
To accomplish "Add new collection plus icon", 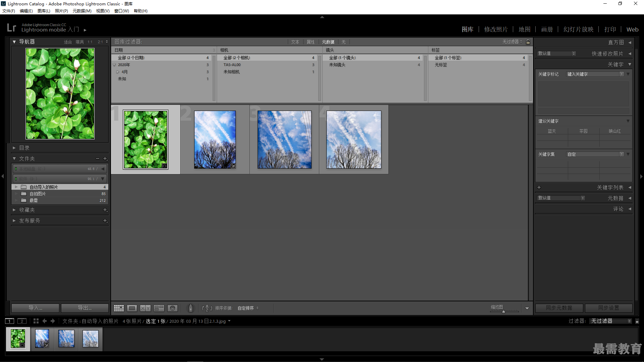I will coord(105,210).
